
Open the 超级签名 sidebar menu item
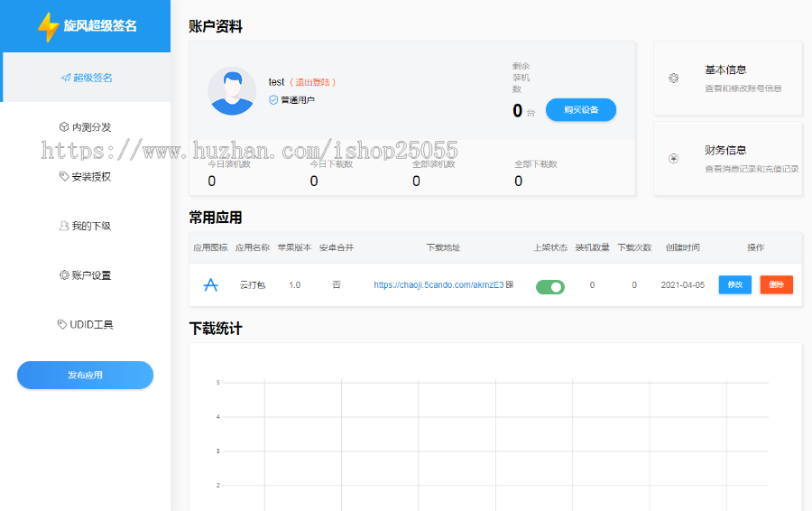click(x=87, y=78)
